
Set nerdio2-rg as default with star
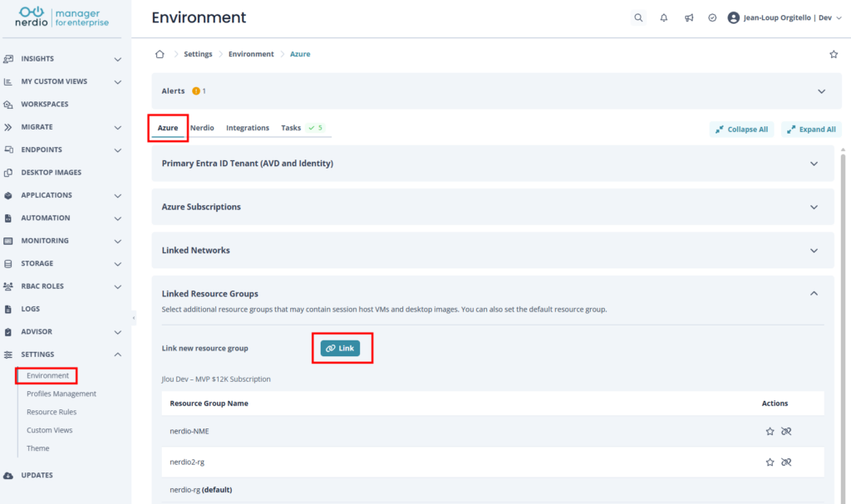pos(770,462)
